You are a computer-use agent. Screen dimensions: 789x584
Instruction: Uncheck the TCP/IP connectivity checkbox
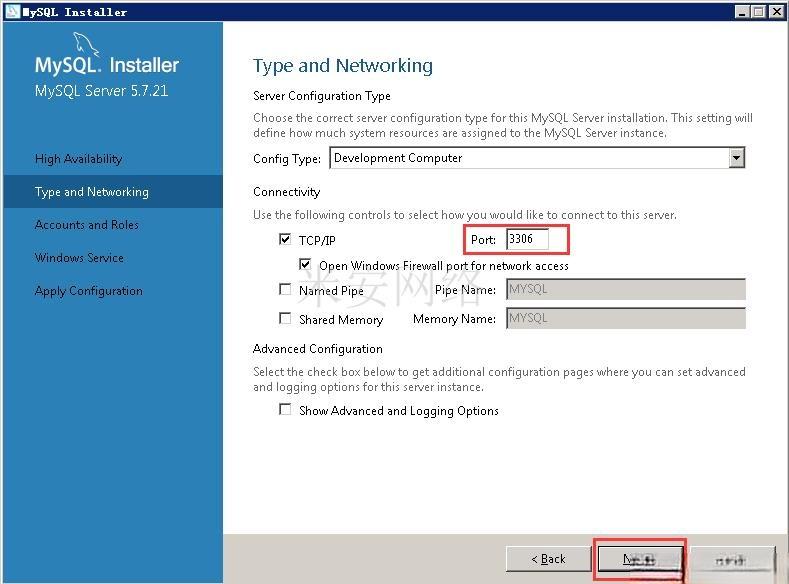coord(286,240)
